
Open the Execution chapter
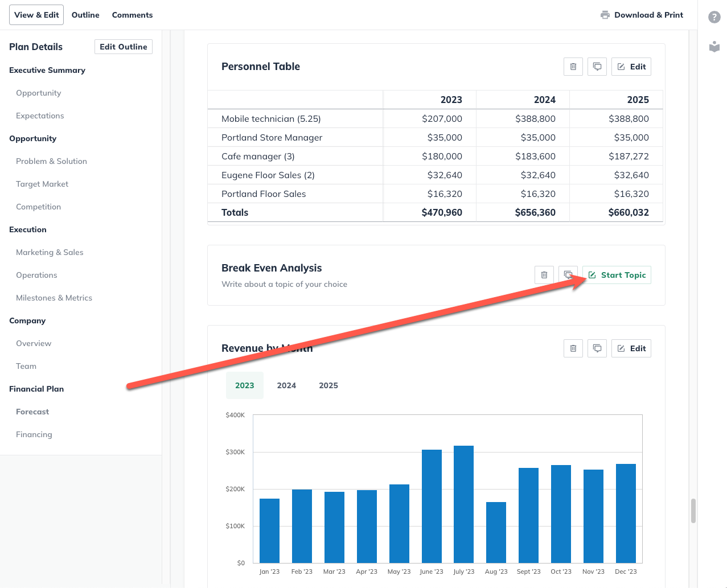pyautogui.click(x=28, y=229)
